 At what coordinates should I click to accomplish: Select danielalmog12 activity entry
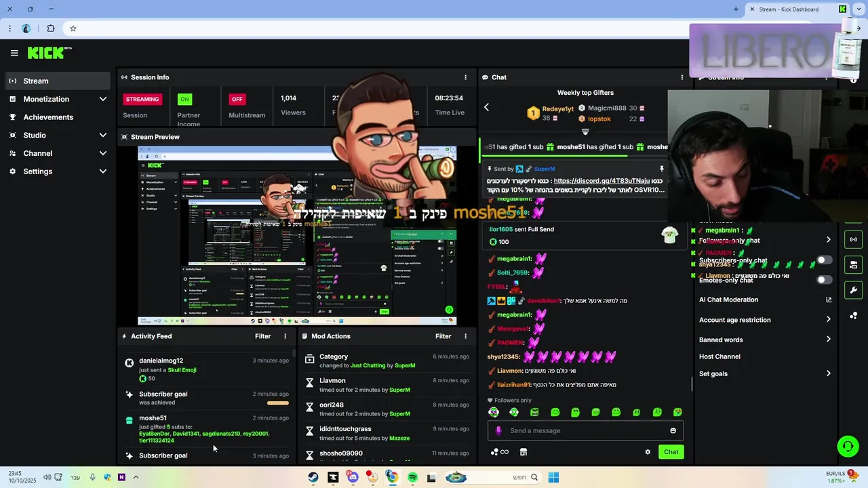(207, 369)
